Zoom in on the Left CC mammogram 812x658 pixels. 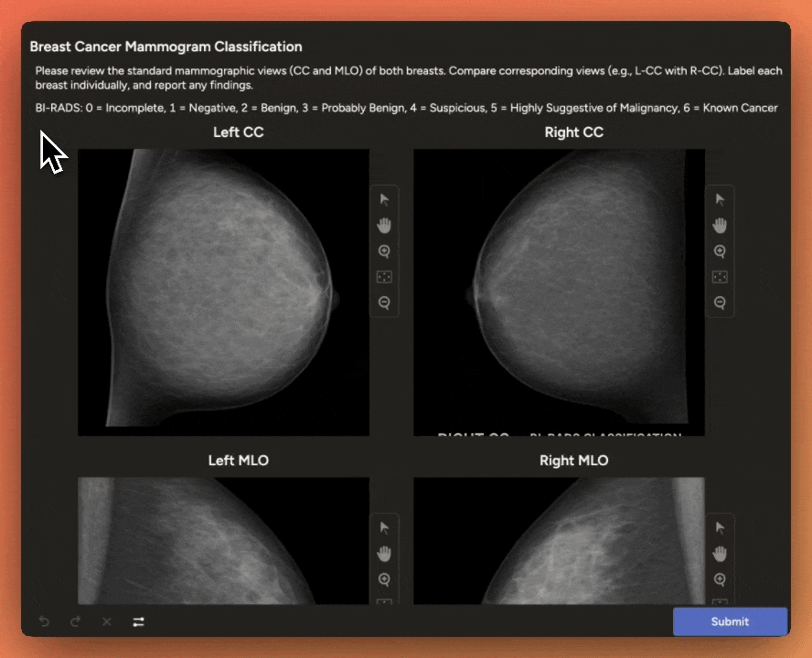tap(384, 251)
